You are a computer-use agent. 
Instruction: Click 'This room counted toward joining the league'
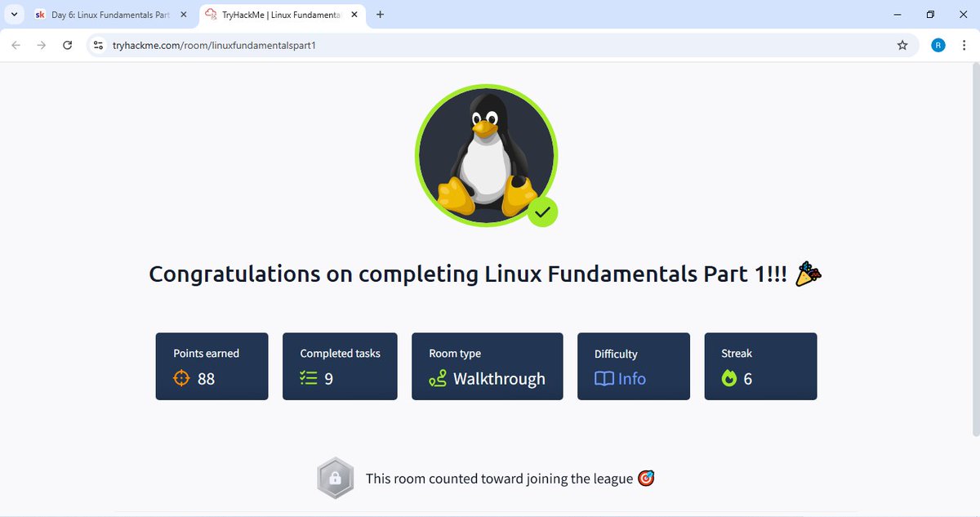[x=500, y=479]
